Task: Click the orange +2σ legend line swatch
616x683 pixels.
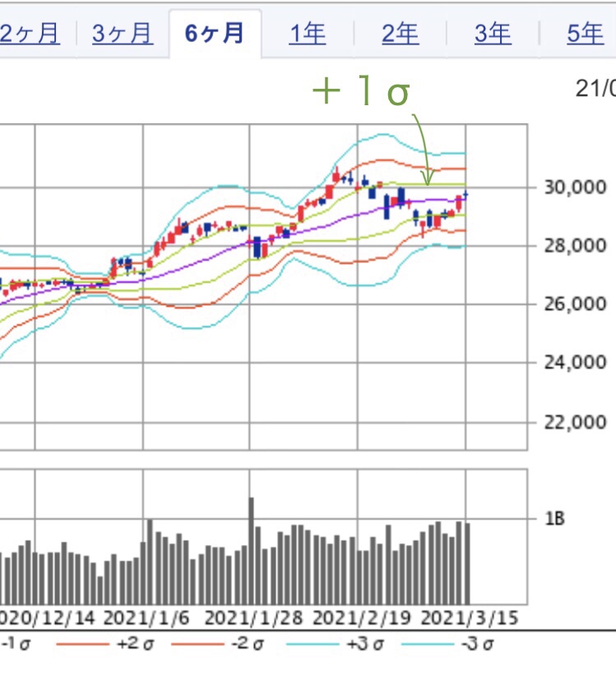Action: tap(82, 644)
